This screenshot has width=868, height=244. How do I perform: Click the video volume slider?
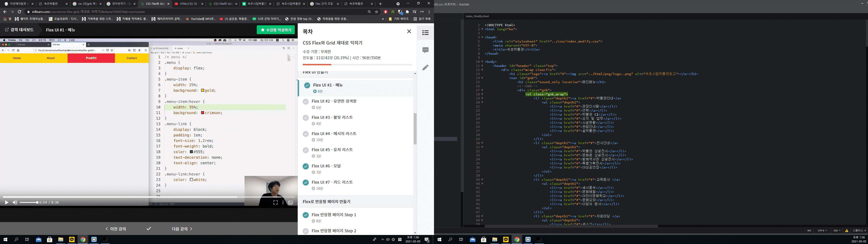pos(29,202)
